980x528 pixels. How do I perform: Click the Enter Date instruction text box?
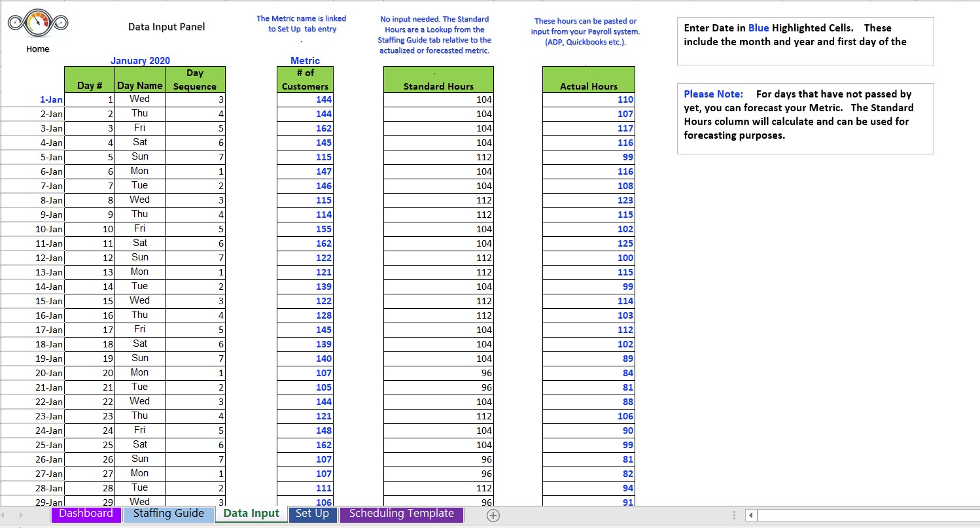coord(805,41)
